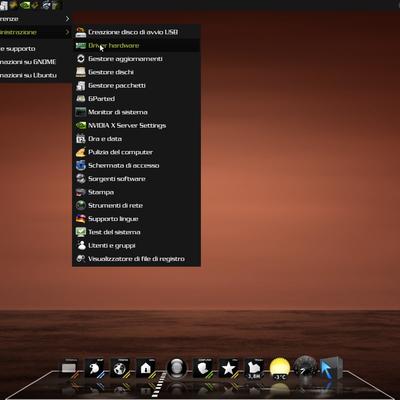Viewport: 400px width, 400px height.
Task: Click the Test del sistema icon
Action: pos(81,232)
